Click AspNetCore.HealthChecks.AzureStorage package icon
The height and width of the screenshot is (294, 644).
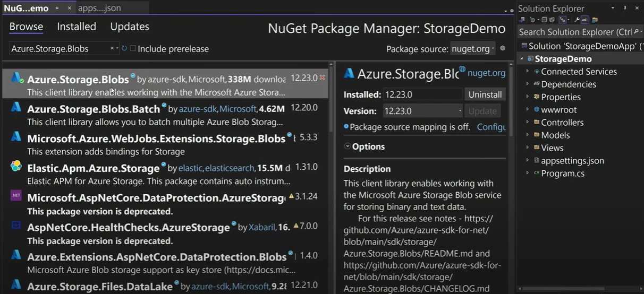[16, 226]
